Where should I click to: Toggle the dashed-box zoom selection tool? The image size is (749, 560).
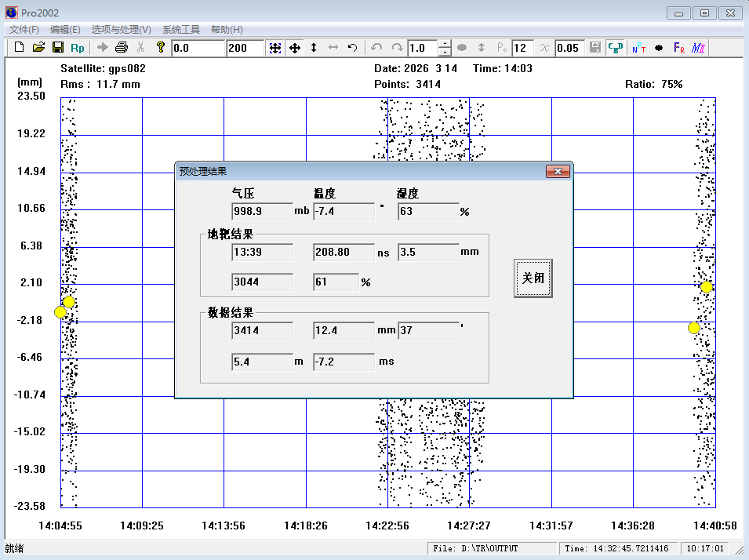[275, 48]
